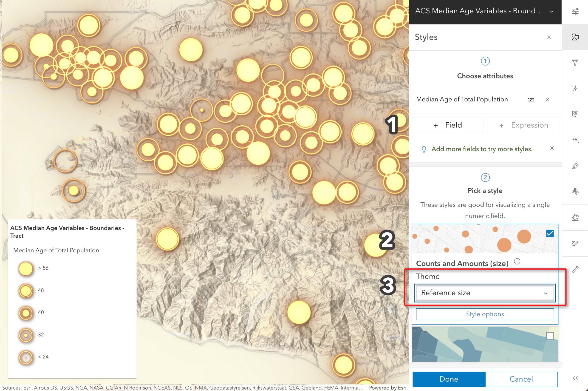Open the Configure charts icon
Viewport: 588px width, 391px height.
tap(575, 192)
